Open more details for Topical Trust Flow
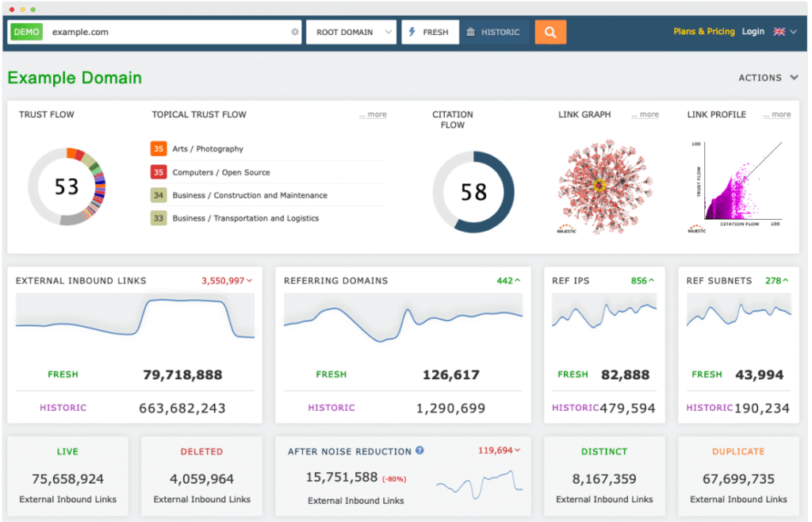812x522 pixels. click(373, 114)
